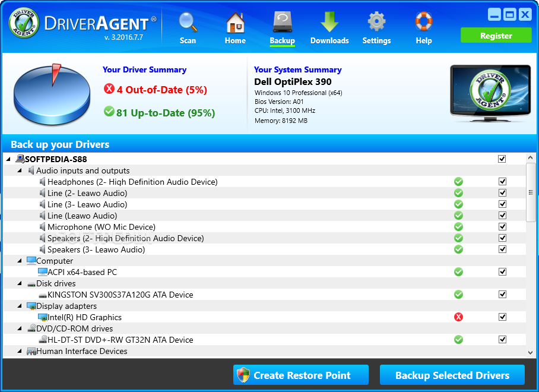Click the Dell OptiPlex 390 text
This screenshot has width=539, height=392.
(x=293, y=82)
